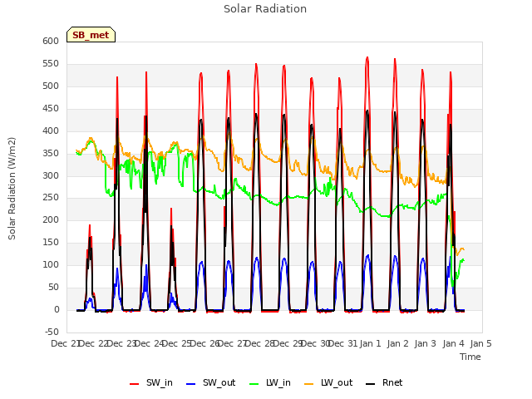Toggle the SW_in legend label

(x=160, y=382)
